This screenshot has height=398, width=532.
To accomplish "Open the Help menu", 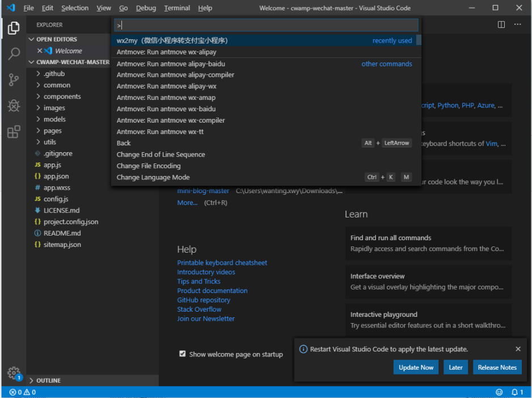I will [205, 8].
